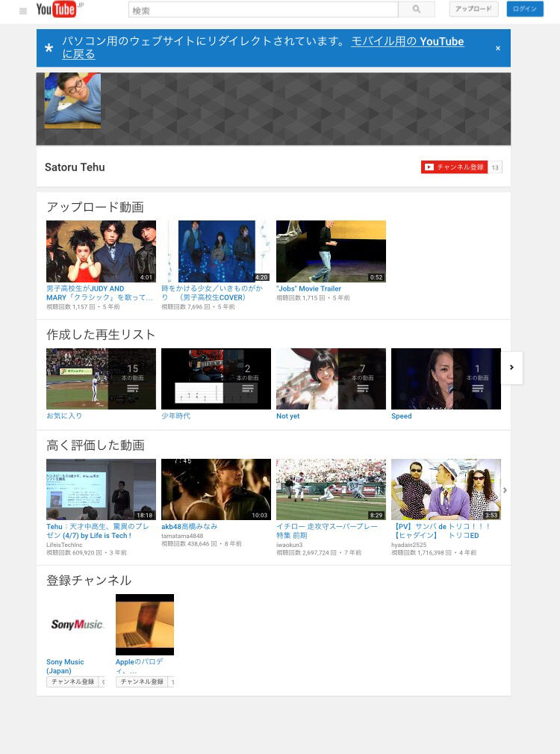Play the akb48高橋みなみ video thumbnail

point(216,489)
